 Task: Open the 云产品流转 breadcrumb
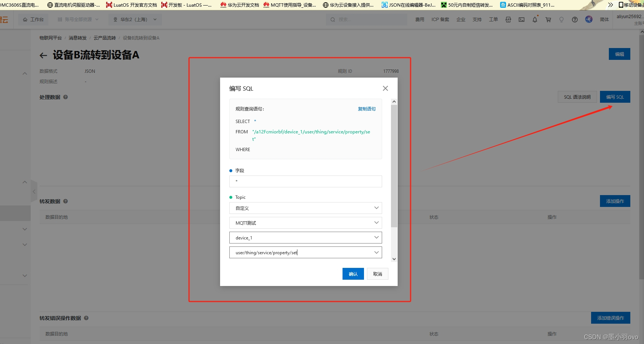pos(105,38)
